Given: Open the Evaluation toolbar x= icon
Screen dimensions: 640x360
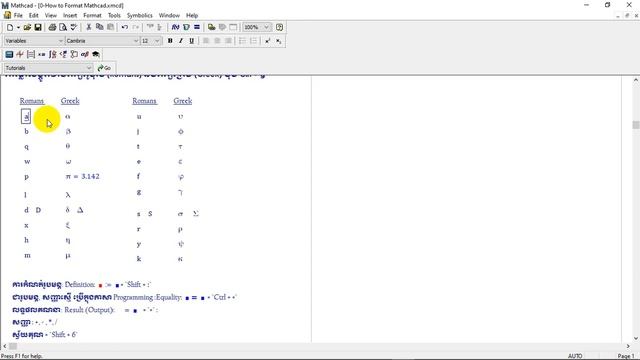Looking at the screenshot, I should pos(42,54).
